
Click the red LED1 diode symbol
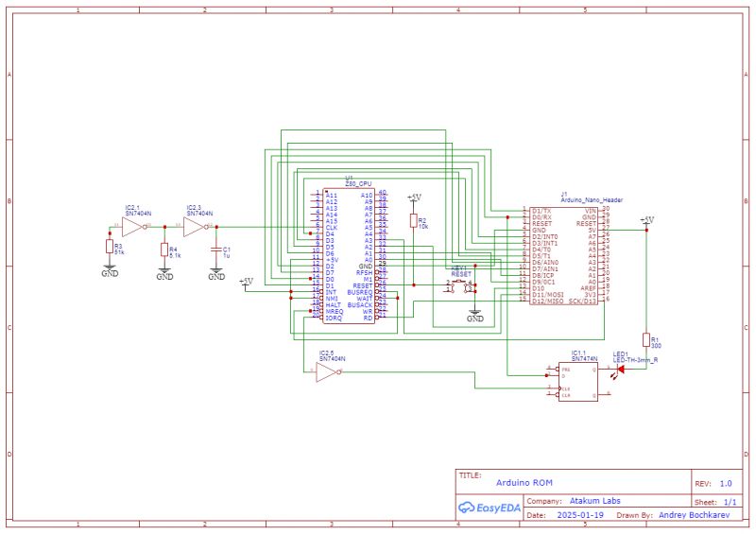click(621, 370)
